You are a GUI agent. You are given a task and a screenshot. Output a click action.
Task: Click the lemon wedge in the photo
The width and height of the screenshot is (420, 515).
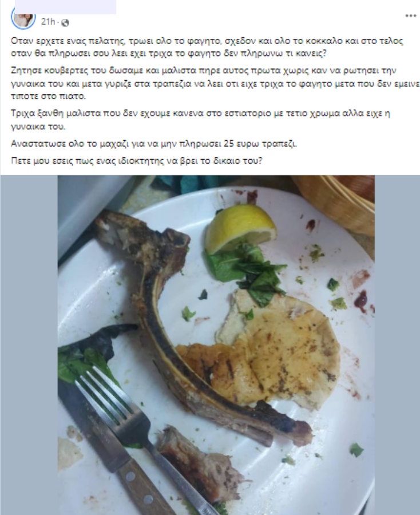(240, 228)
